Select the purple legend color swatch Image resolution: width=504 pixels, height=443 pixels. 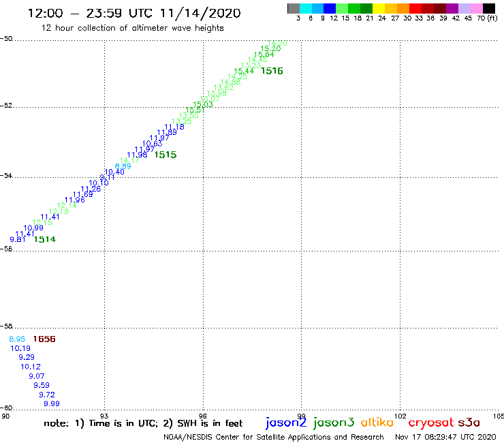coord(452,8)
